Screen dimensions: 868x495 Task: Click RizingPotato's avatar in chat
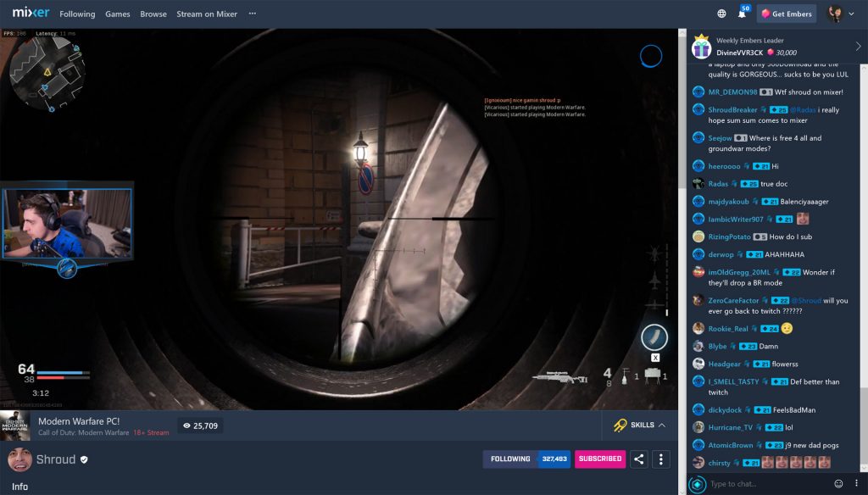(x=698, y=236)
